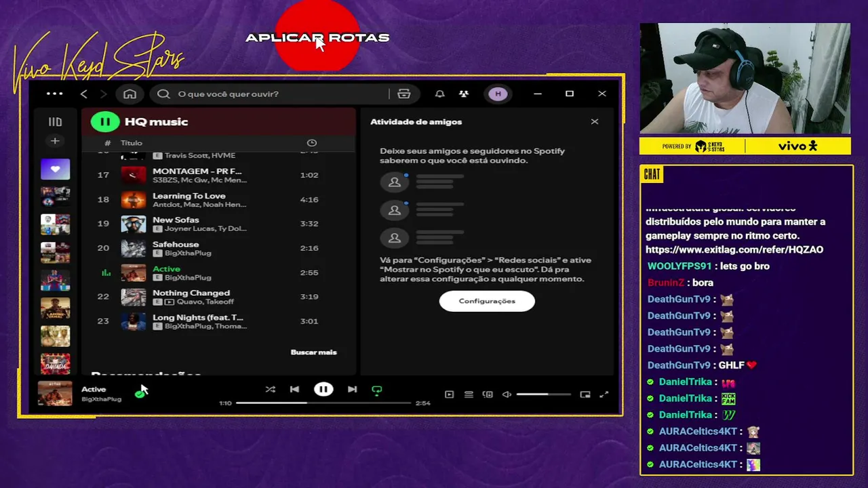Enter fullscreen with the expand icon
Viewport: 868px width, 488px height.
click(604, 394)
